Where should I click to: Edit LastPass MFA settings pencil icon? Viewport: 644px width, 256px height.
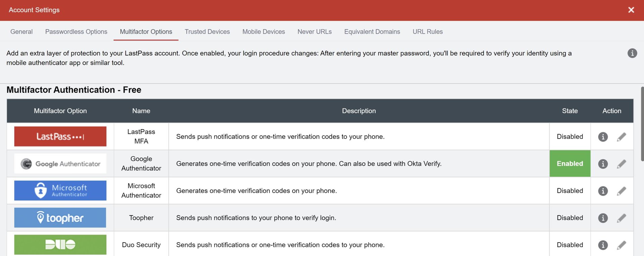[621, 137]
